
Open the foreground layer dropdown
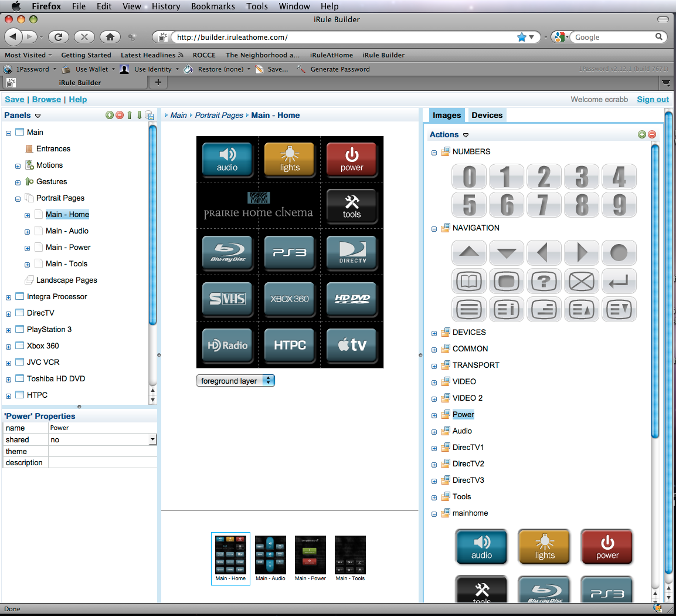pos(235,381)
